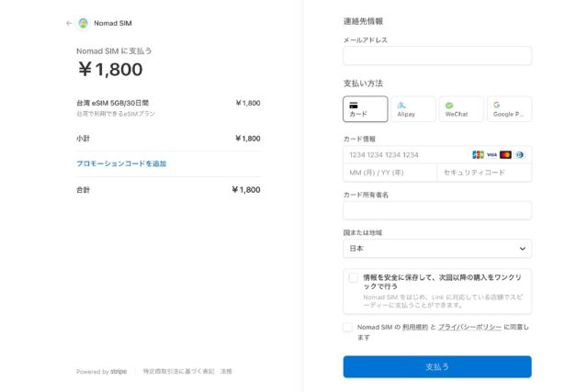Select the カード payment method tab

click(365, 109)
